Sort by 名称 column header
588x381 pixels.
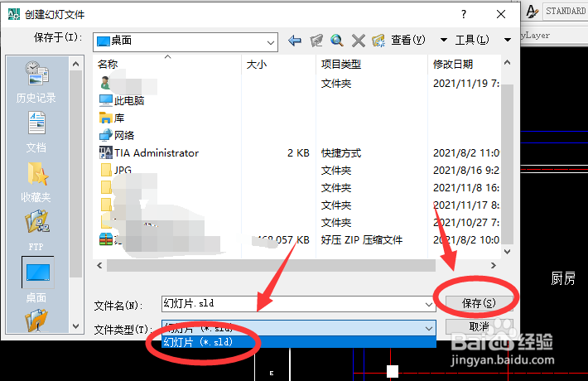tap(167, 64)
